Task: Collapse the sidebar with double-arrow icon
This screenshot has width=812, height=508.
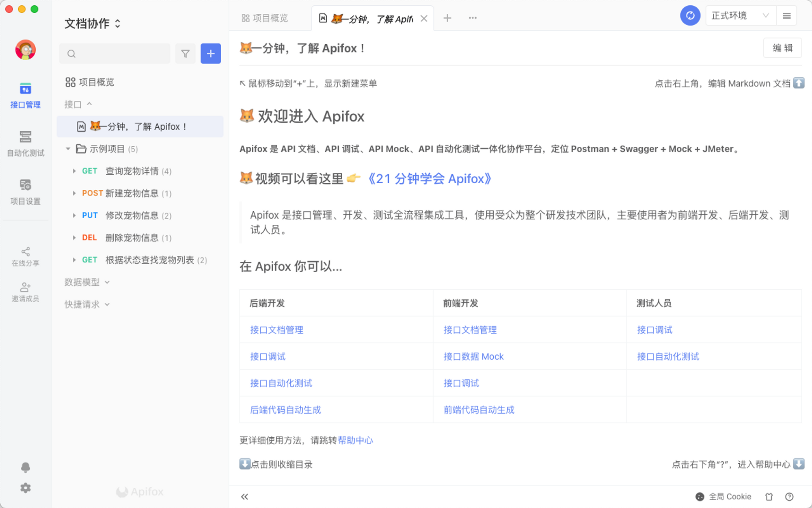Action: [244, 497]
